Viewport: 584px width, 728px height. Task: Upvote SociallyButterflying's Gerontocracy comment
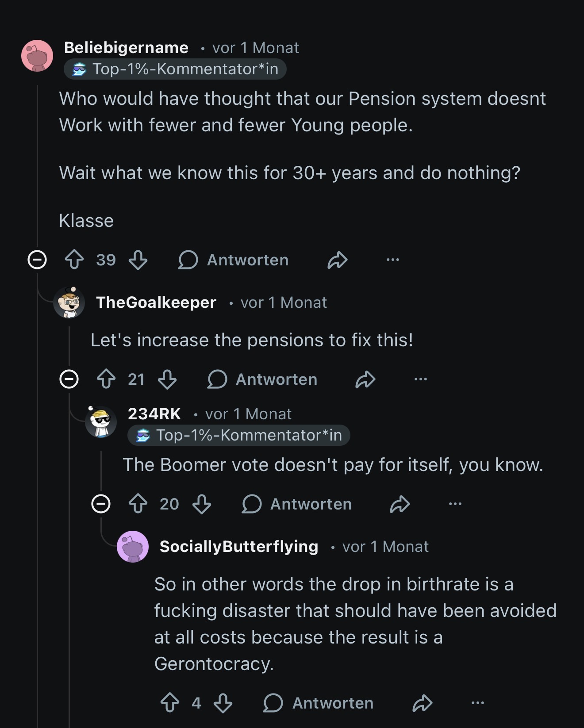coord(170,703)
